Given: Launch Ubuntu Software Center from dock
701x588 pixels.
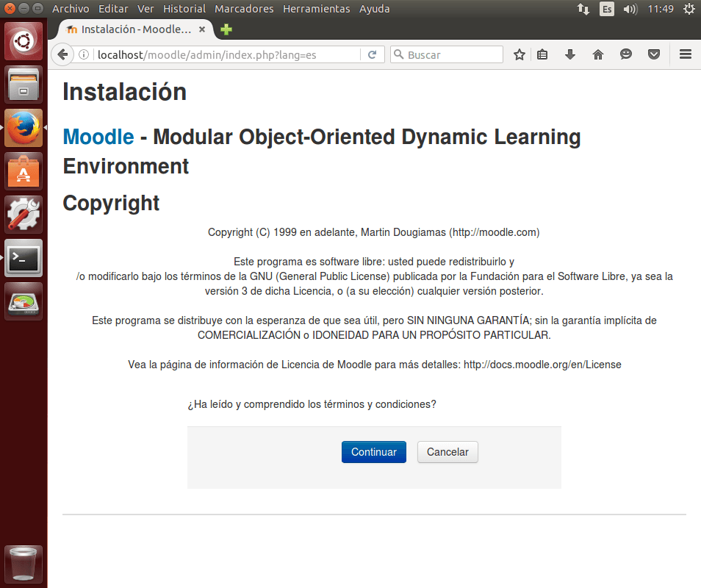Looking at the screenshot, I should point(24,171).
